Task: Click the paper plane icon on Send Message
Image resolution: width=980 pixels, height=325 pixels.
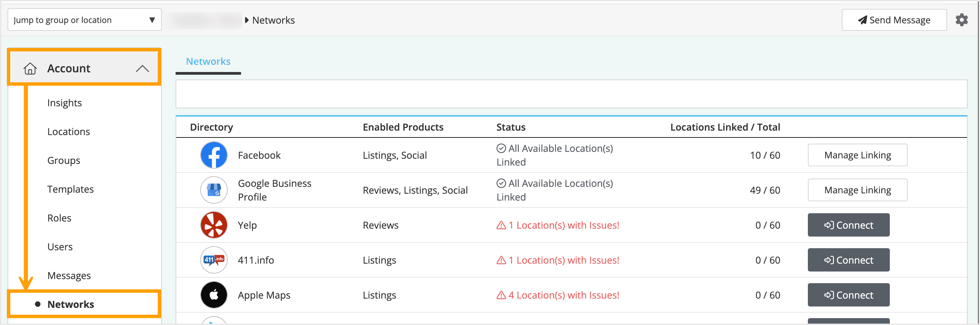Action: point(863,20)
